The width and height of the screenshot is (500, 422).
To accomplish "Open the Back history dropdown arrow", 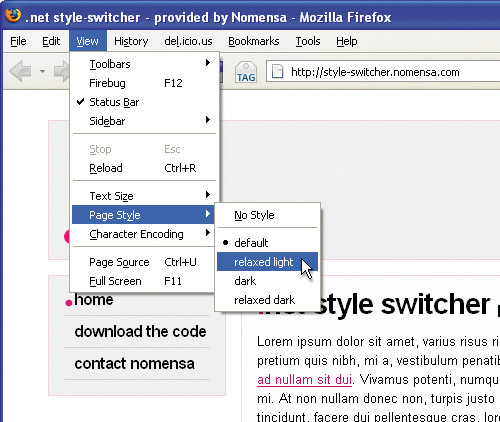I will tap(42, 71).
